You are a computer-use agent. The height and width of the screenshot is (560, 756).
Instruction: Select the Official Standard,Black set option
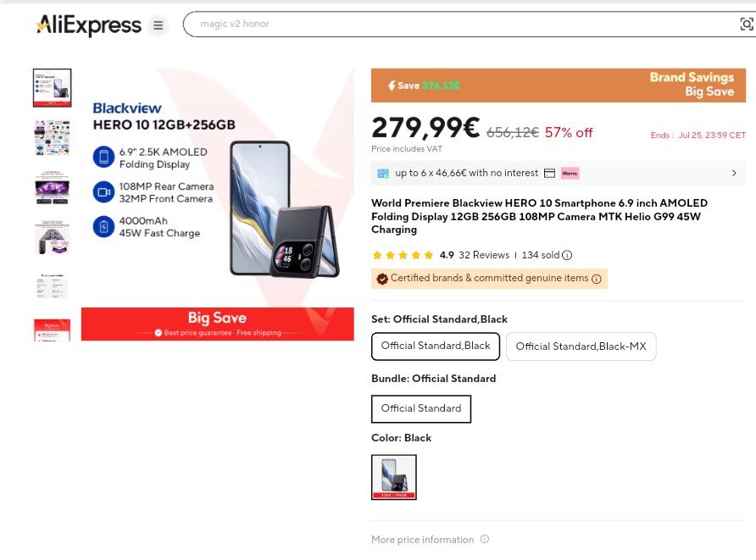click(436, 346)
